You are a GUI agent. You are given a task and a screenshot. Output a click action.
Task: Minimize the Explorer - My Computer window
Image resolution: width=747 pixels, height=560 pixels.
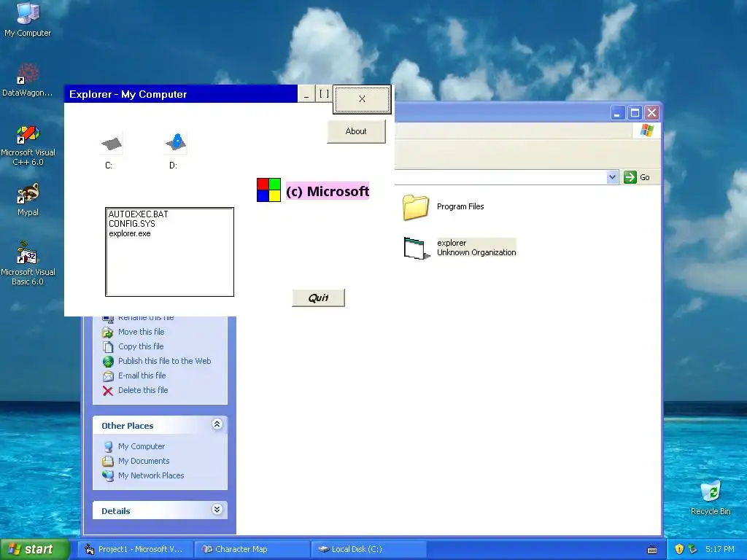(x=306, y=94)
